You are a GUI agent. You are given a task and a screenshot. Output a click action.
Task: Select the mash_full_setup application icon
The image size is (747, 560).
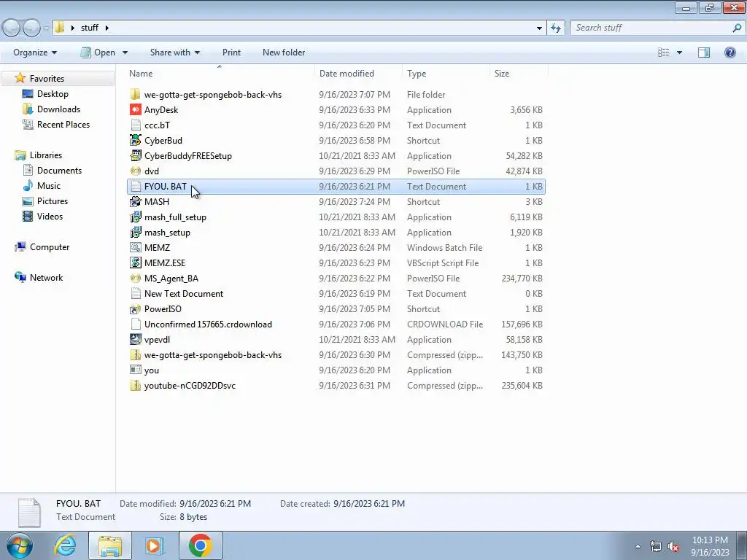[x=135, y=217]
